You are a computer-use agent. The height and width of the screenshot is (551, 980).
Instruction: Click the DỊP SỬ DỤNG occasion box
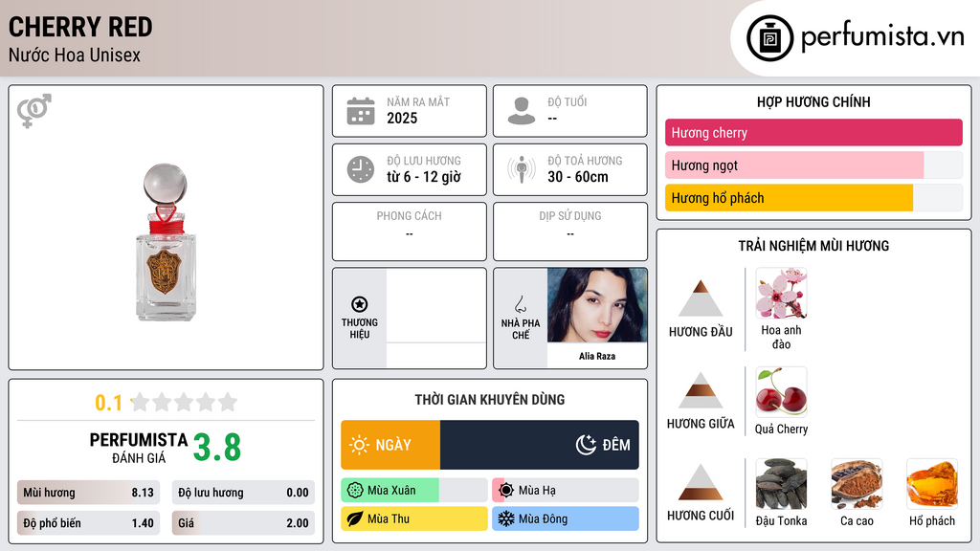(570, 231)
